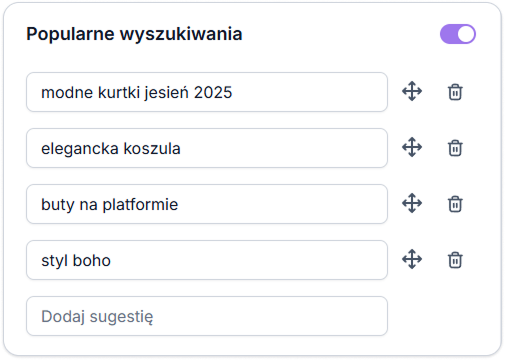Image resolution: width=505 pixels, height=360 pixels.
Task: Grab move handle for 'modne kurtki jesień 2025'
Action: (x=412, y=91)
